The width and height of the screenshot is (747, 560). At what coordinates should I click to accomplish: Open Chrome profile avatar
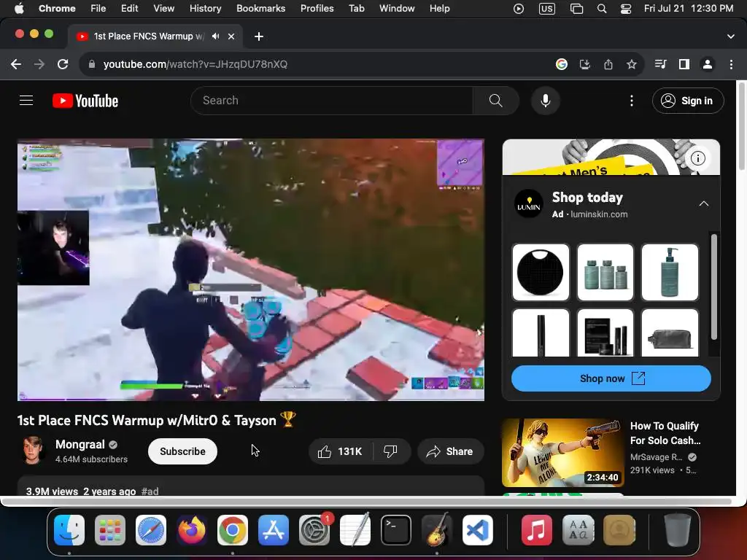708,64
